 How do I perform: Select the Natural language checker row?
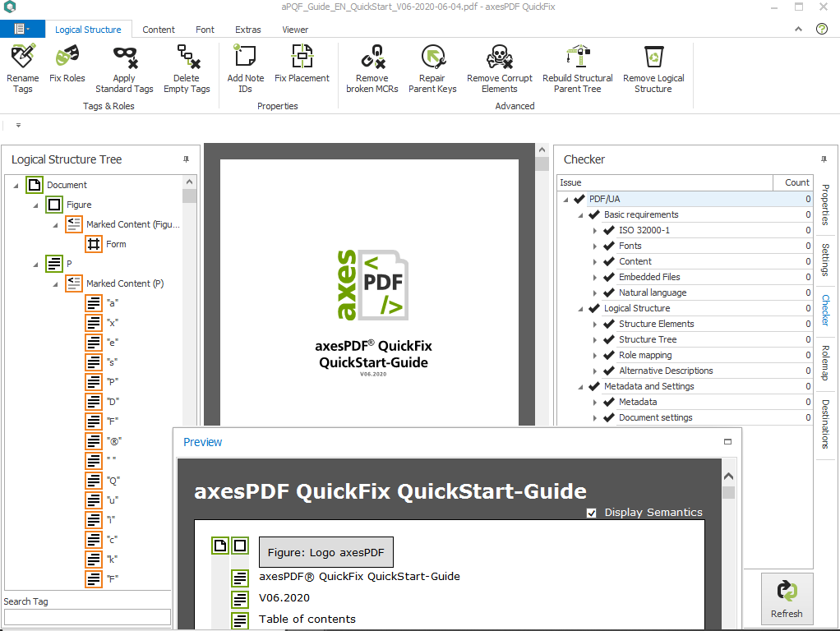click(685, 292)
